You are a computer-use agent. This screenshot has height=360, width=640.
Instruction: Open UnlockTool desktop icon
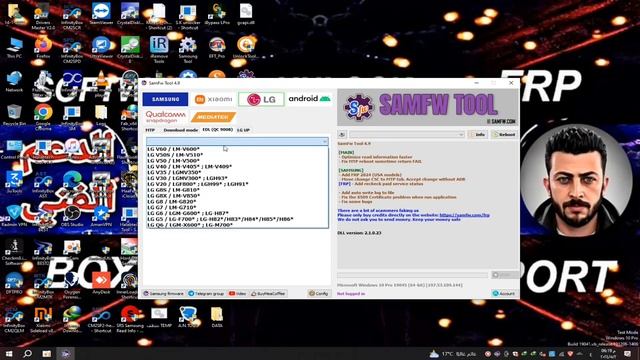(x=246, y=48)
